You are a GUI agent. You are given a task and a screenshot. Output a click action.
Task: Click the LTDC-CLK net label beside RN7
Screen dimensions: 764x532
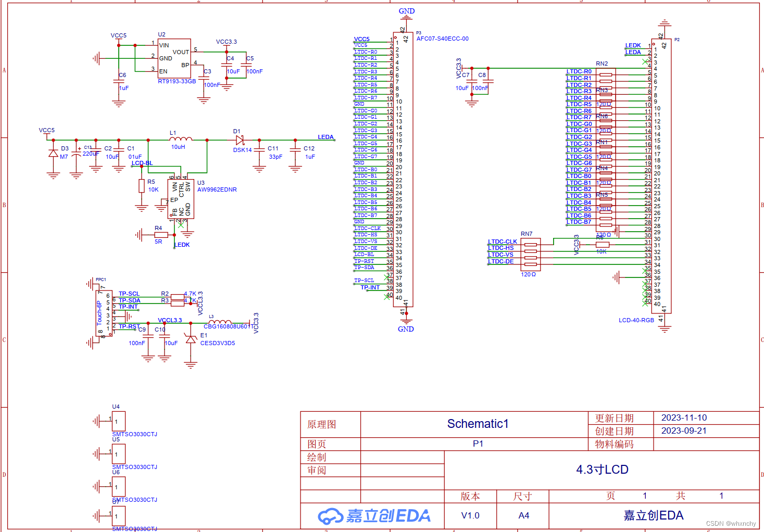tap(502, 242)
